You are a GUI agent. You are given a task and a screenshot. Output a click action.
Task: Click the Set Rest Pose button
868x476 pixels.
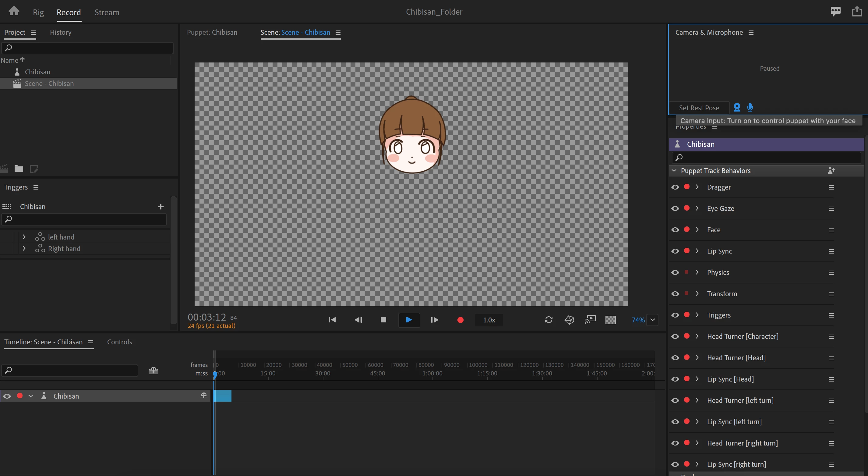click(699, 108)
